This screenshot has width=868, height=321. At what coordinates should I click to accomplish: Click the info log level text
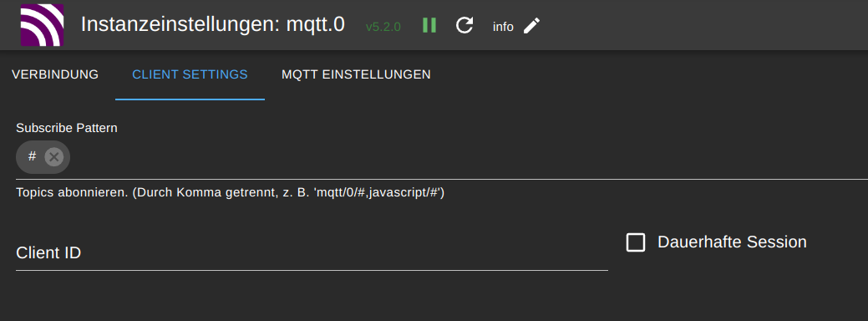point(503,27)
